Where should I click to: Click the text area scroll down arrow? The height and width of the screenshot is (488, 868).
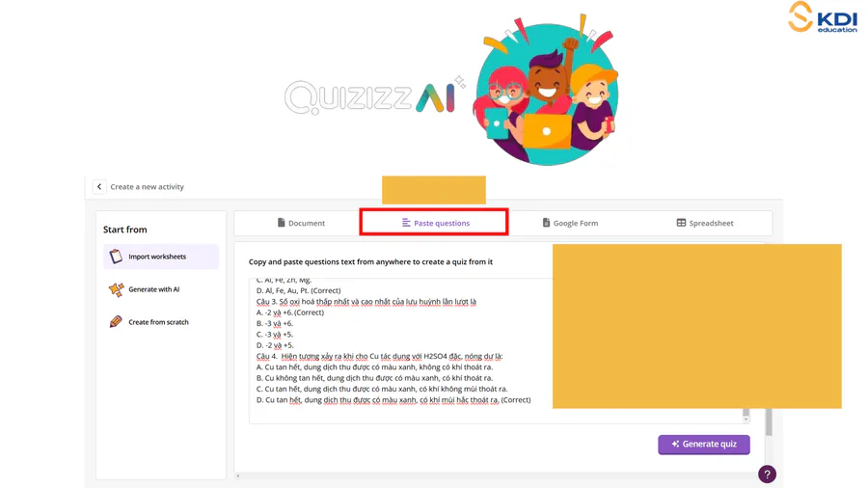coord(746,420)
